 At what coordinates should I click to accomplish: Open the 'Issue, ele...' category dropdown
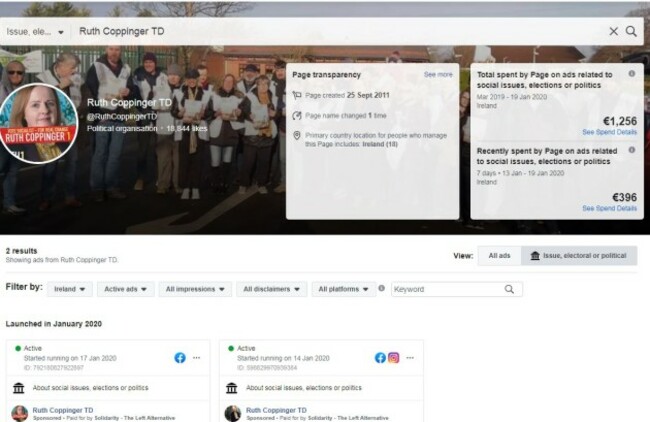click(35, 32)
